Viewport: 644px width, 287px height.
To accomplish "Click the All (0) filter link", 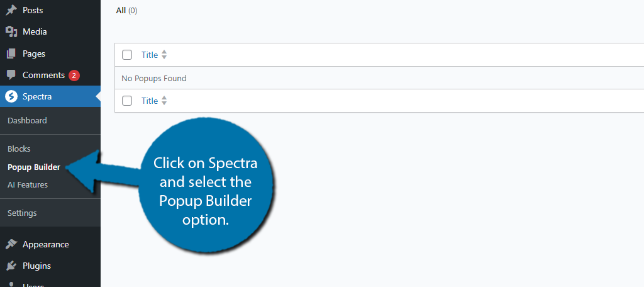I will tap(126, 11).
